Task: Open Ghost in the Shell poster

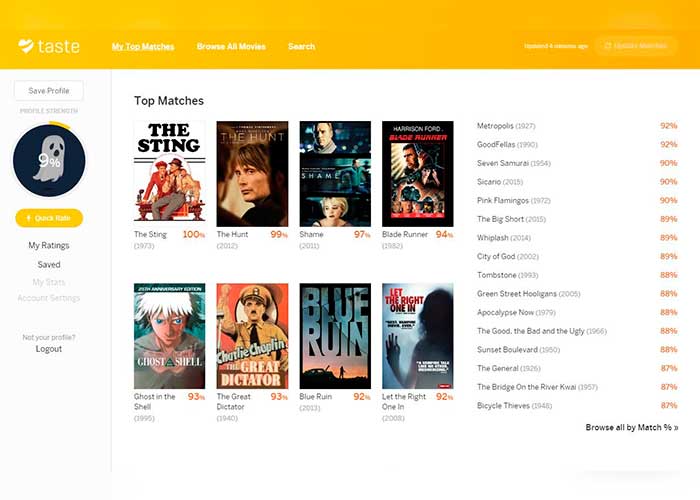Action: tap(169, 336)
